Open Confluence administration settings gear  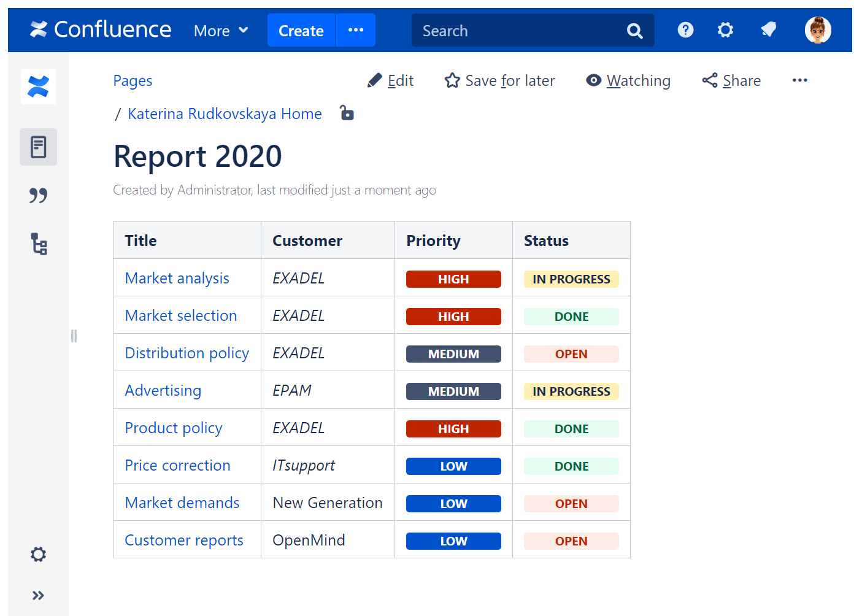725,29
